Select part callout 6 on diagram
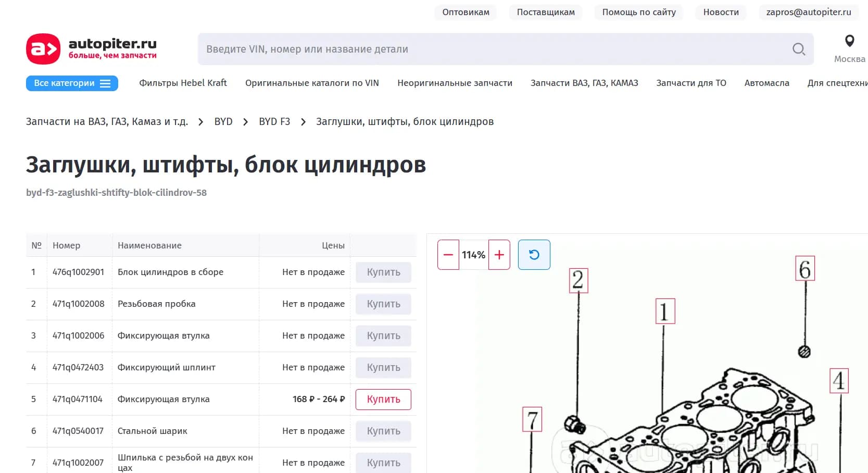Image resolution: width=868 pixels, height=473 pixels. click(x=805, y=269)
